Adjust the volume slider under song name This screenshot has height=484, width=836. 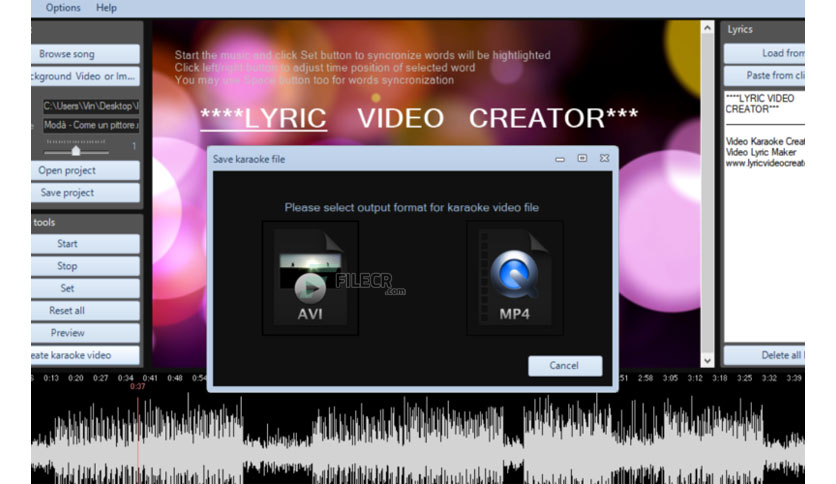pos(76,151)
